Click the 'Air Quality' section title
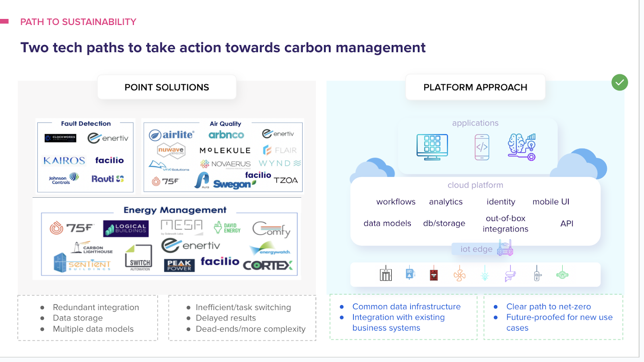The height and width of the screenshot is (362, 644). point(225,124)
